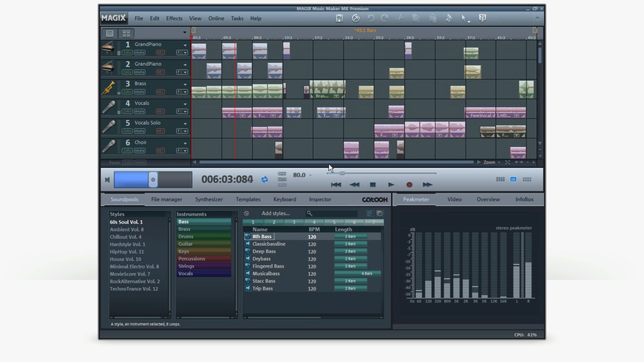This screenshot has height=362, width=644.
Task: Click the position slider above transport buttons
Action: tap(381, 173)
